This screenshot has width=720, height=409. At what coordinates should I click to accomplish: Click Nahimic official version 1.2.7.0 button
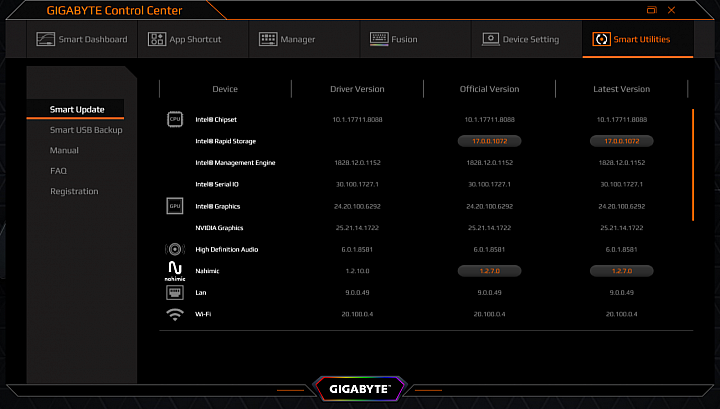coord(489,271)
